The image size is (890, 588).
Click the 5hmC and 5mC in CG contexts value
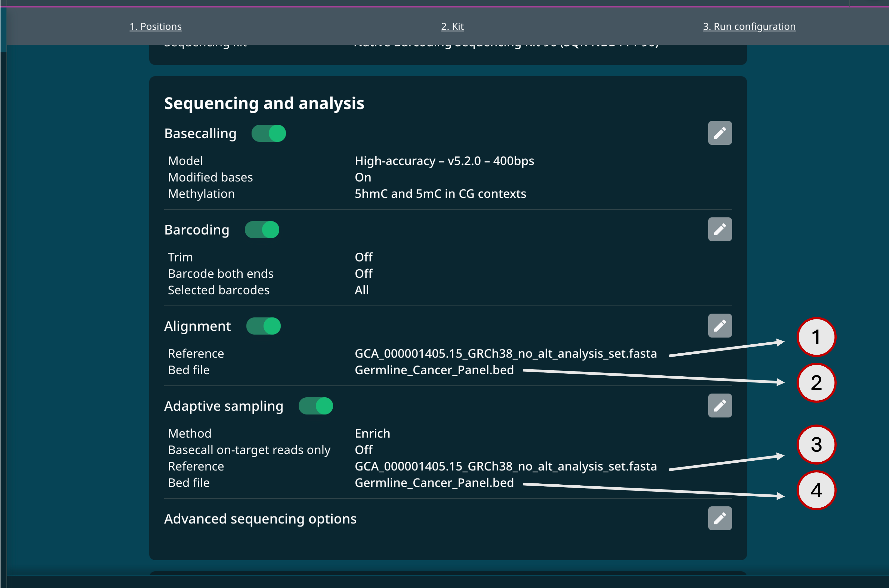point(440,194)
